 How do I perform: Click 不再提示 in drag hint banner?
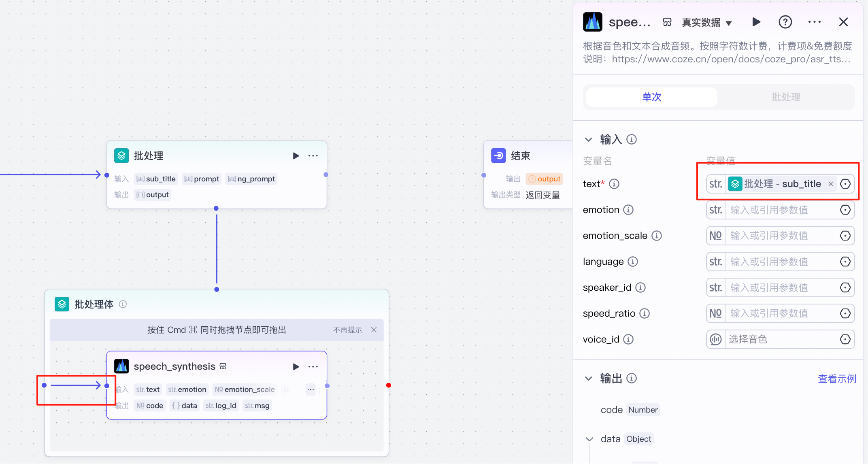347,330
